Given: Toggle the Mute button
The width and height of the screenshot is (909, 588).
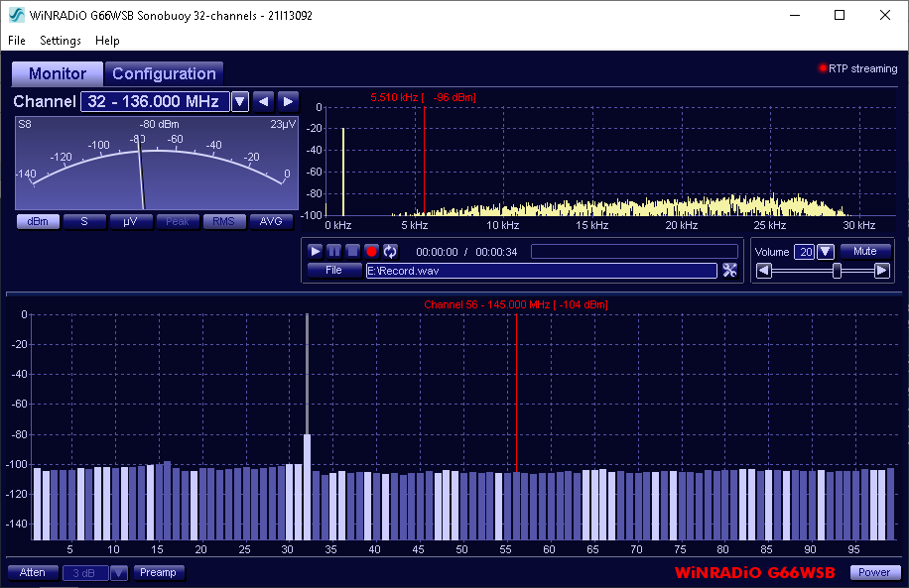Looking at the screenshot, I should point(864,252).
